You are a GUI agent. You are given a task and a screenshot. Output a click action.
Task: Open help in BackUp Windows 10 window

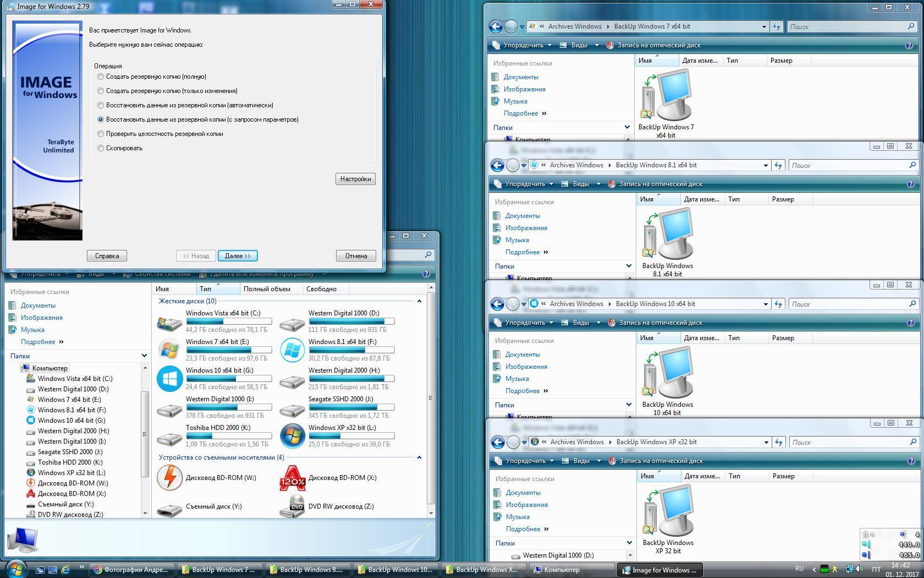click(910, 323)
